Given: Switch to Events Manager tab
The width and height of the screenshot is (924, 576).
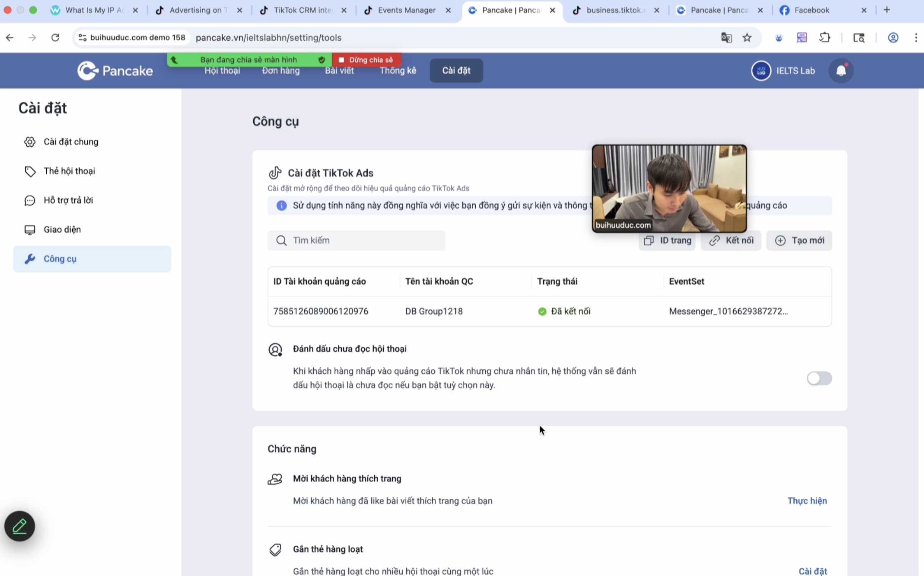Looking at the screenshot, I should [406, 10].
